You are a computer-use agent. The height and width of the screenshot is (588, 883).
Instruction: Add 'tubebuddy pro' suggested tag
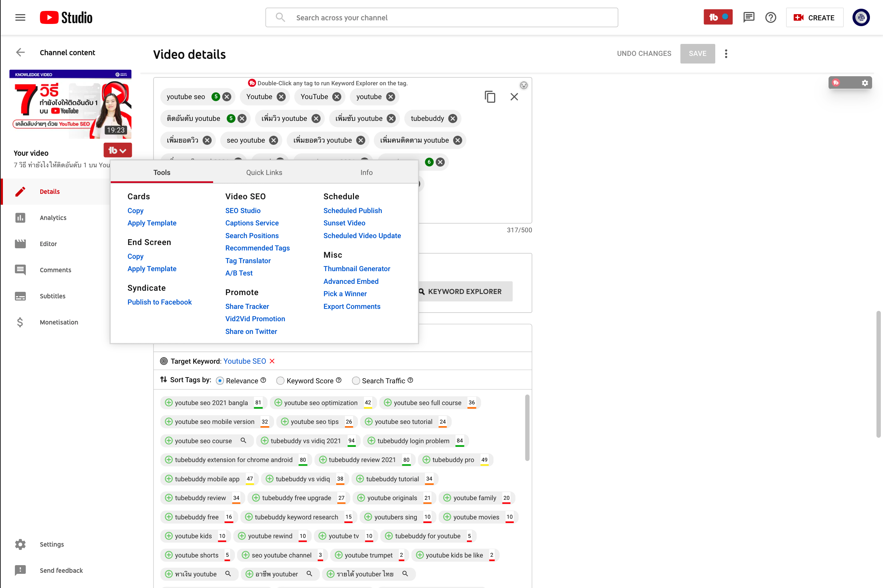coord(426,460)
